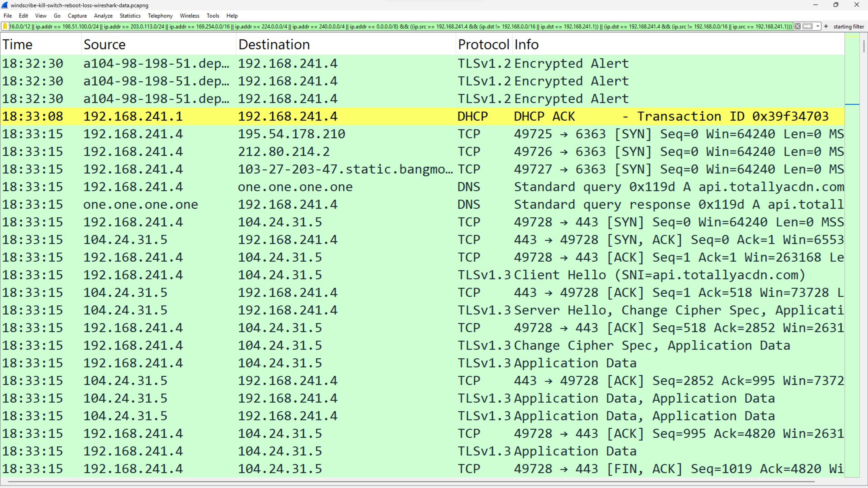Viewport: 868px width, 488px height.
Task: Click in the display filter text field
Action: tap(404, 26)
